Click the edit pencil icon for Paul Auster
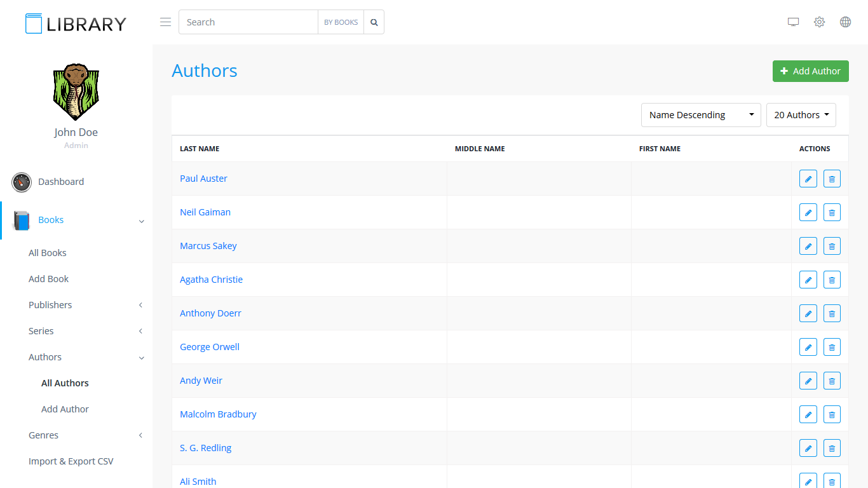 point(808,179)
